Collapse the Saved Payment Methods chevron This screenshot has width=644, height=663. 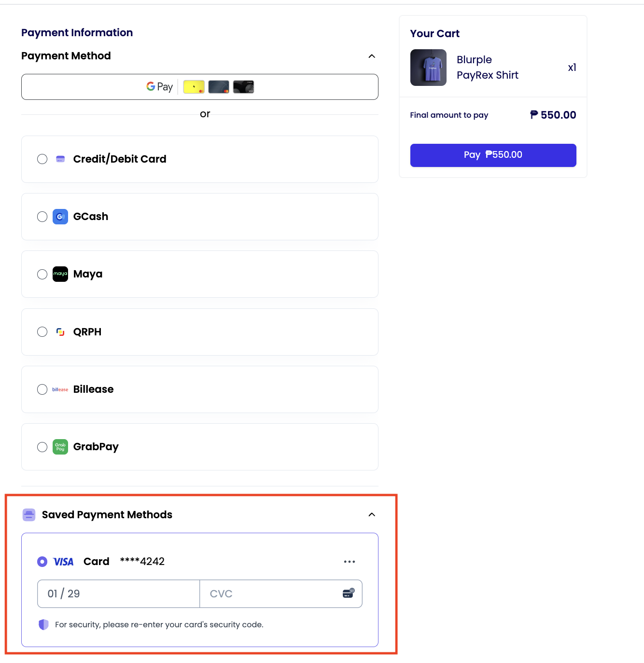coord(372,514)
